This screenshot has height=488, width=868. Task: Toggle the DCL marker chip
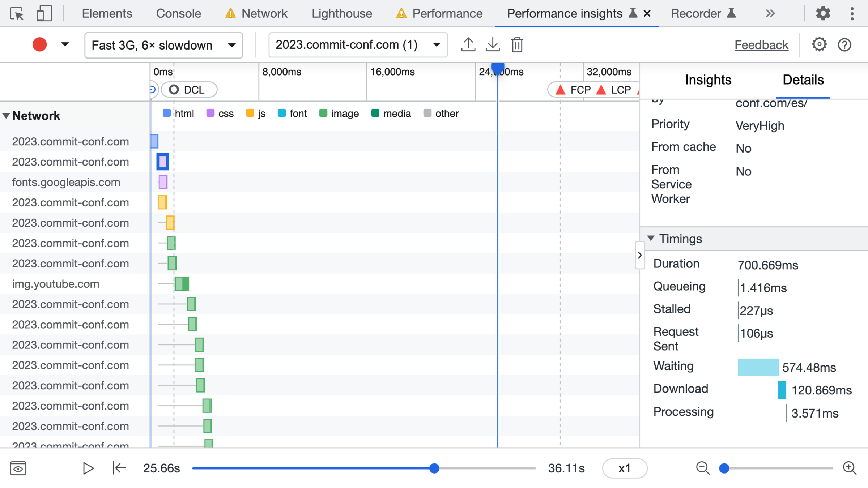[x=189, y=90]
